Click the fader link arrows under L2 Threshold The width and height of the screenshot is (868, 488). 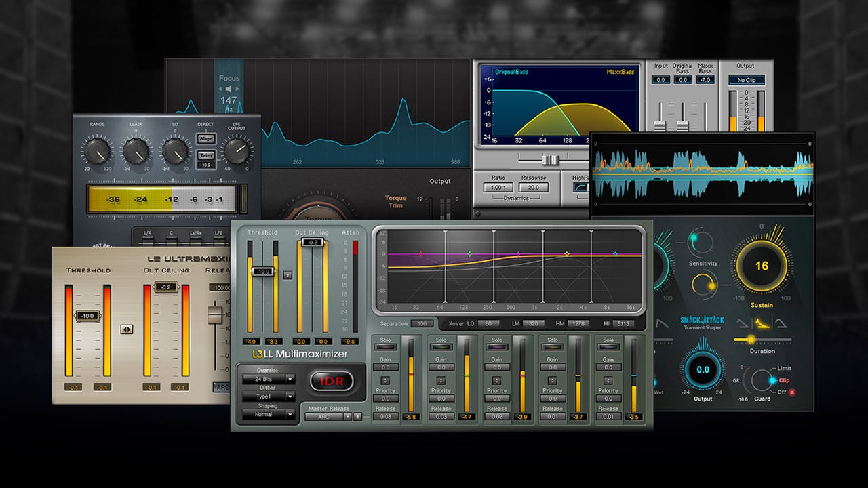(x=127, y=329)
